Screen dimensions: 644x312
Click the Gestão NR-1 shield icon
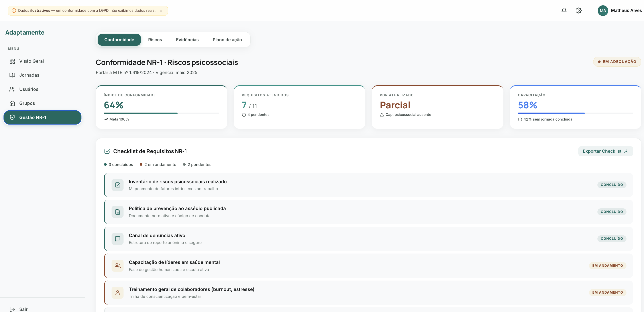12,117
